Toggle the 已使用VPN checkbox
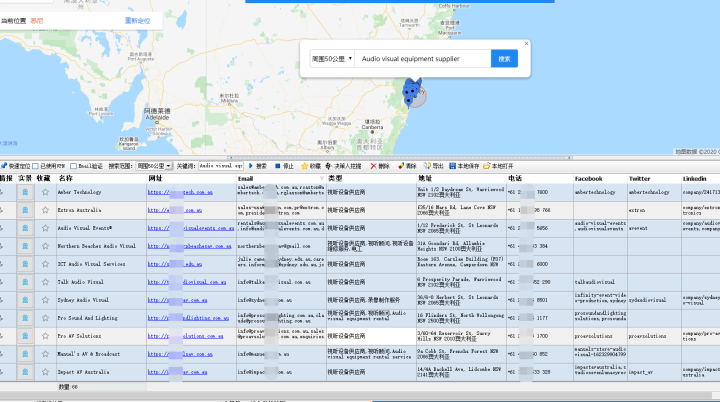Viewport: 720px width, 402px height. [35, 166]
